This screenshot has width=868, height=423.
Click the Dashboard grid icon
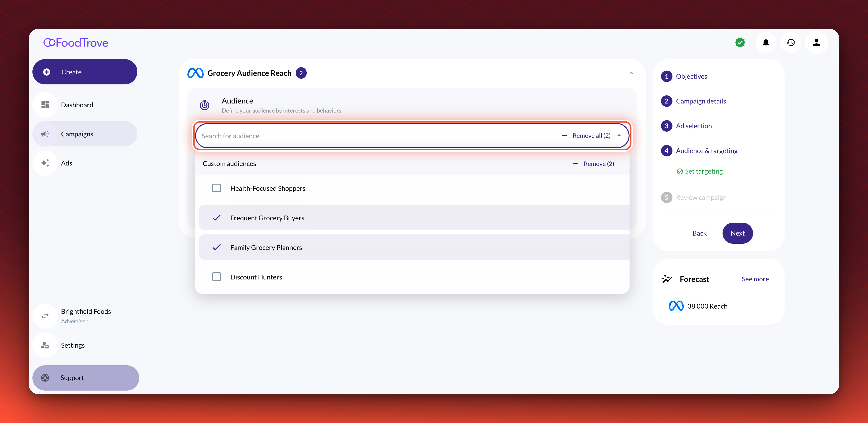pos(45,105)
